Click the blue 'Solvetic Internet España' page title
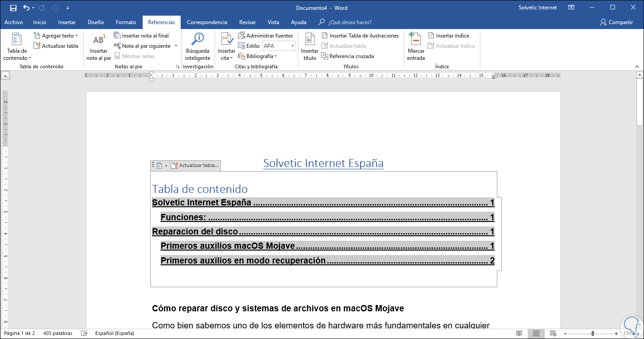 coord(323,163)
